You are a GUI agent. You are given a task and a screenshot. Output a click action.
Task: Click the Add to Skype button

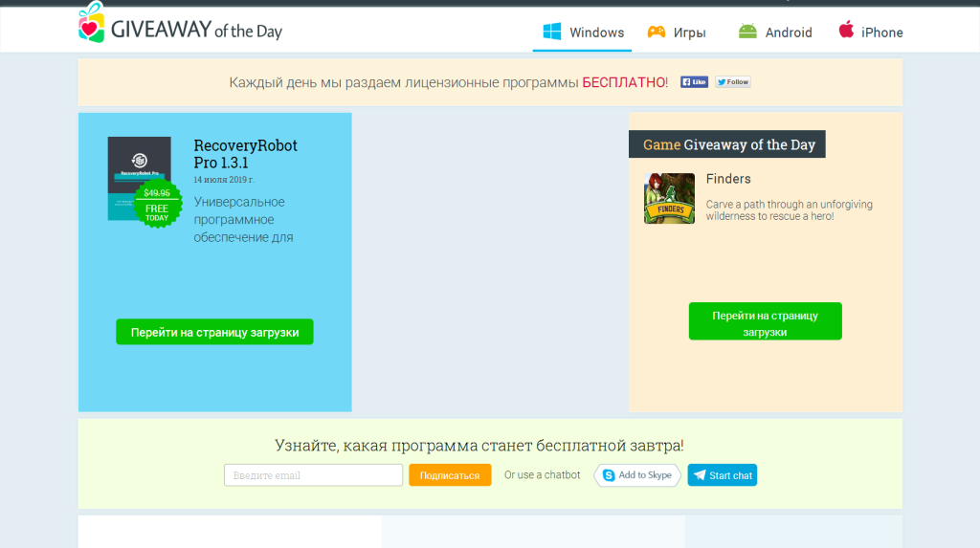(637, 475)
